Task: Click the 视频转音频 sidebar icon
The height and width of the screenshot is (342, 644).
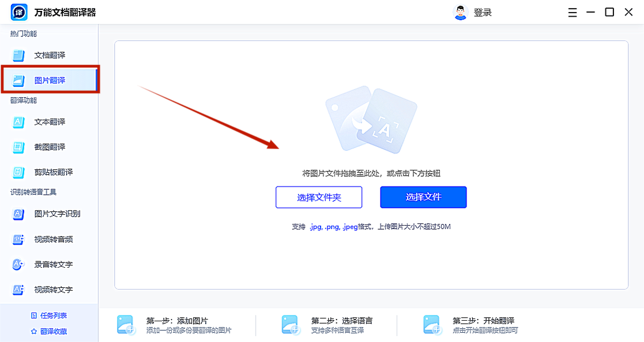Action: [x=18, y=240]
